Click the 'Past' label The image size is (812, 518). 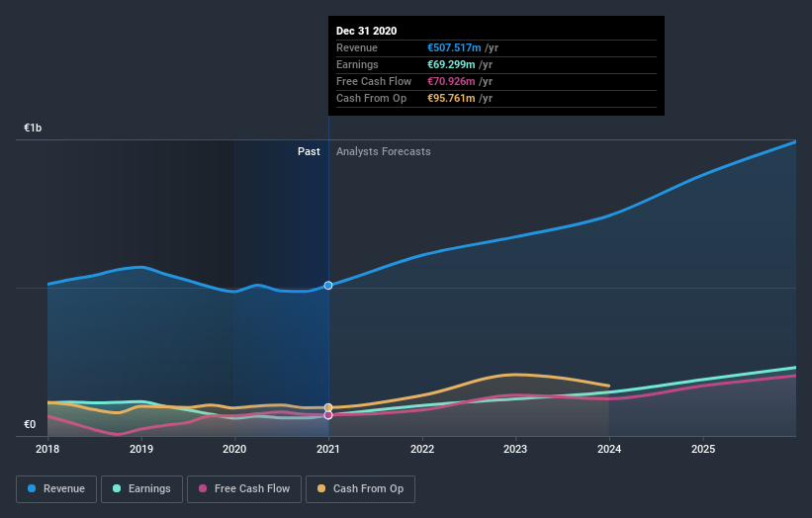pos(309,151)
